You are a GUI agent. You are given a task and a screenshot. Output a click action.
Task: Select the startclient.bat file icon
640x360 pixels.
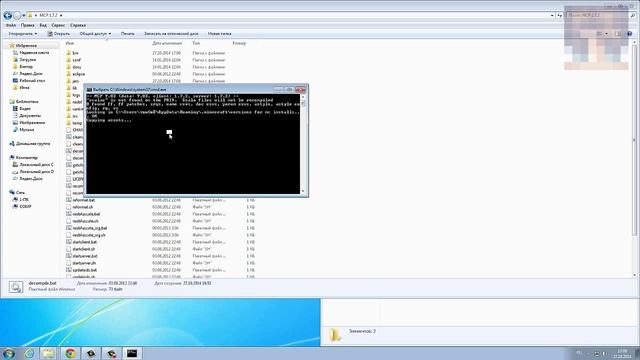(69, 242)
